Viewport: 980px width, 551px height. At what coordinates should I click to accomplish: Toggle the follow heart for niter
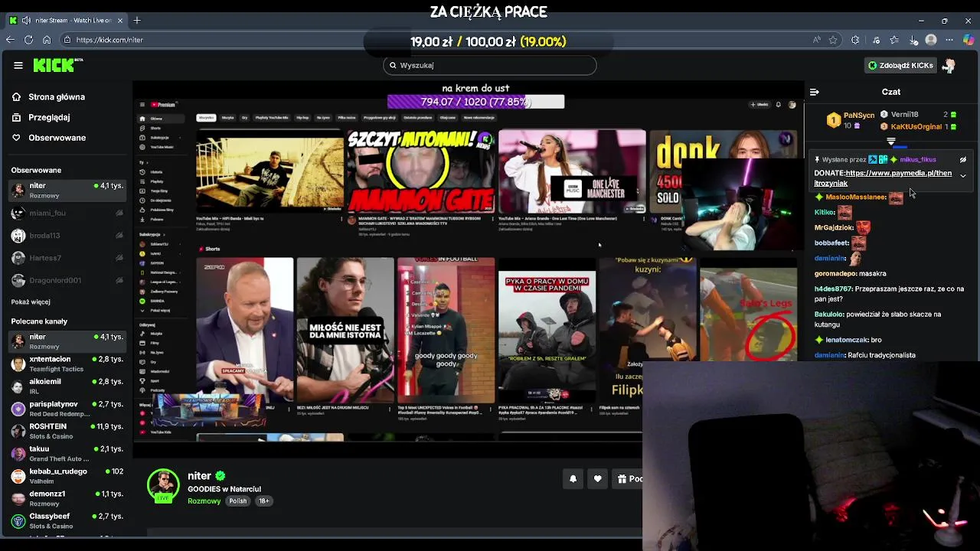pyautogui.click(x=598, y=479)
